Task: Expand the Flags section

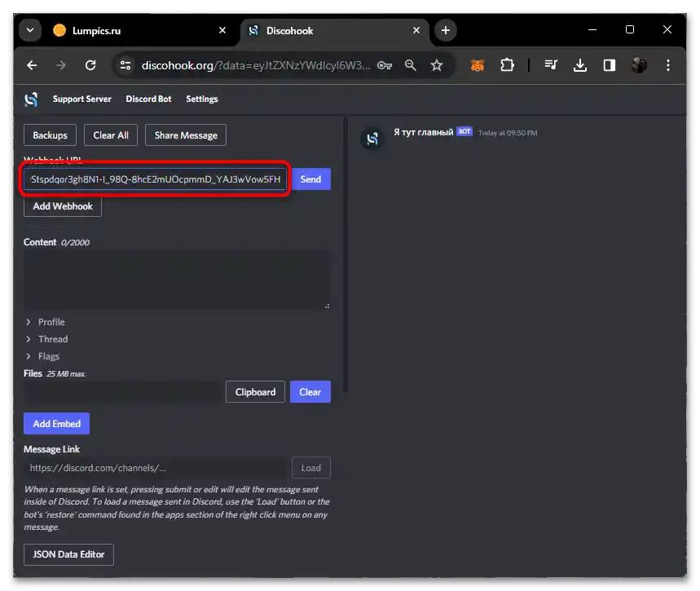Action: click(x=43, y=356)
